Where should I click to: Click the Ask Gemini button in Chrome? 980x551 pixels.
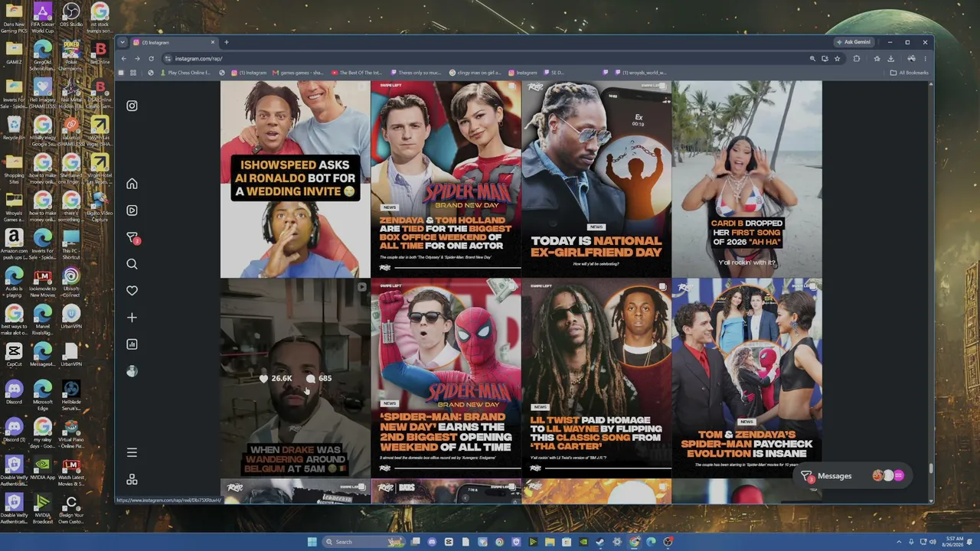pos(854,42)
